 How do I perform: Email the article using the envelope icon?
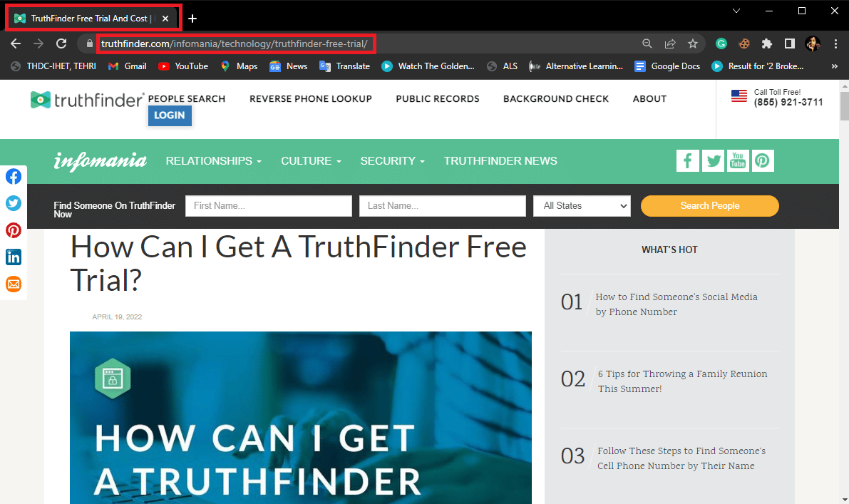click(14, 284)
